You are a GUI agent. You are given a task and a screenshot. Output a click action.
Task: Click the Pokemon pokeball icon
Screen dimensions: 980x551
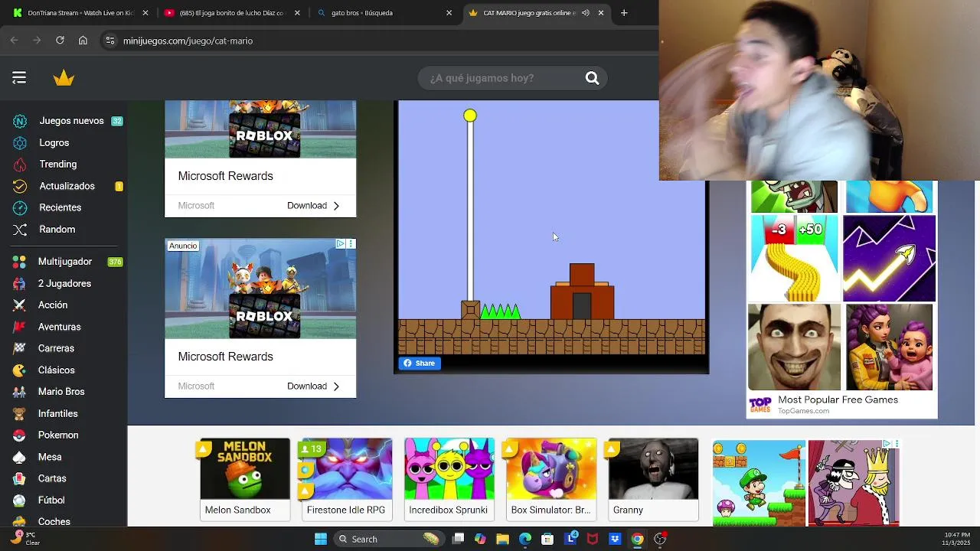click(20, 435)
